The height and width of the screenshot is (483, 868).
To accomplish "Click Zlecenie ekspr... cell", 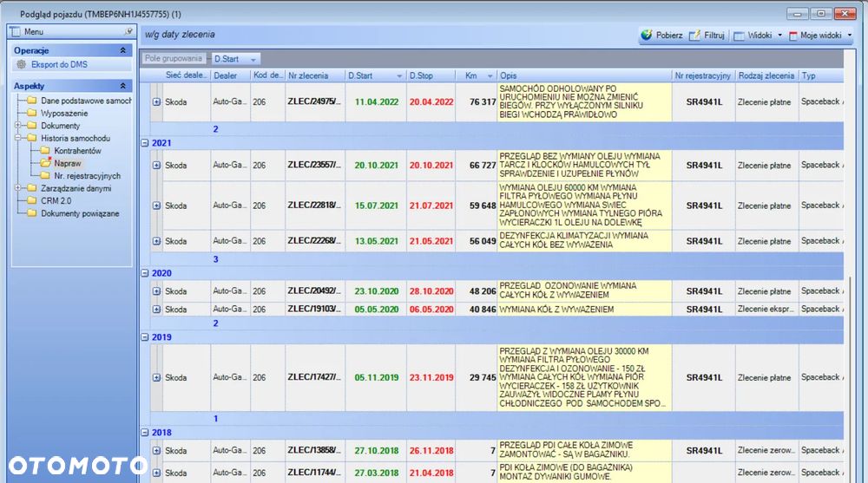I will [766, 309].
